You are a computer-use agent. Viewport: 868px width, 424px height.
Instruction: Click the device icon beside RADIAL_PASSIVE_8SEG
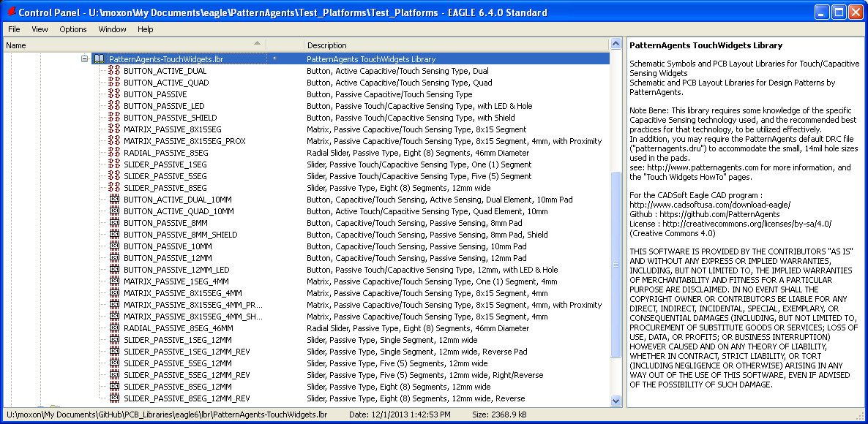pos(114,153)
